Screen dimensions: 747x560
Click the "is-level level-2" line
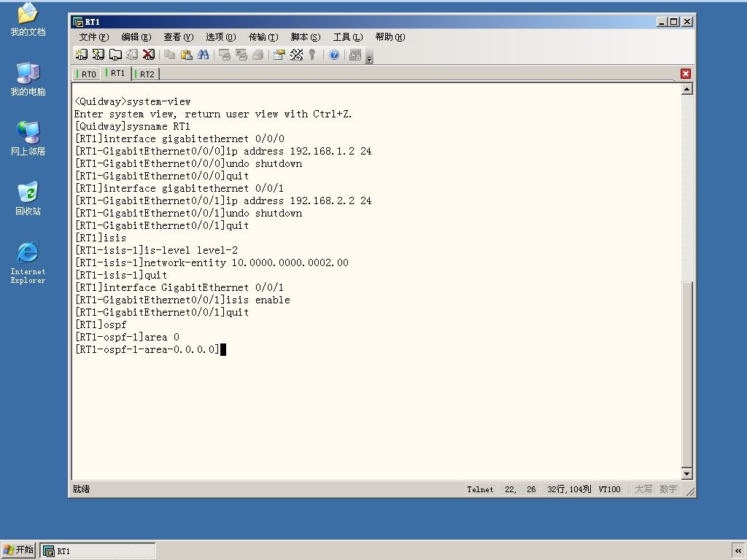[156, 251]
